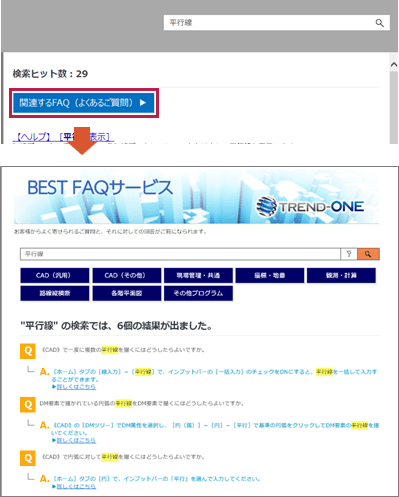Screen dimensions: 399x497
Task: Click the second orange Q icon
Action: 28,405
